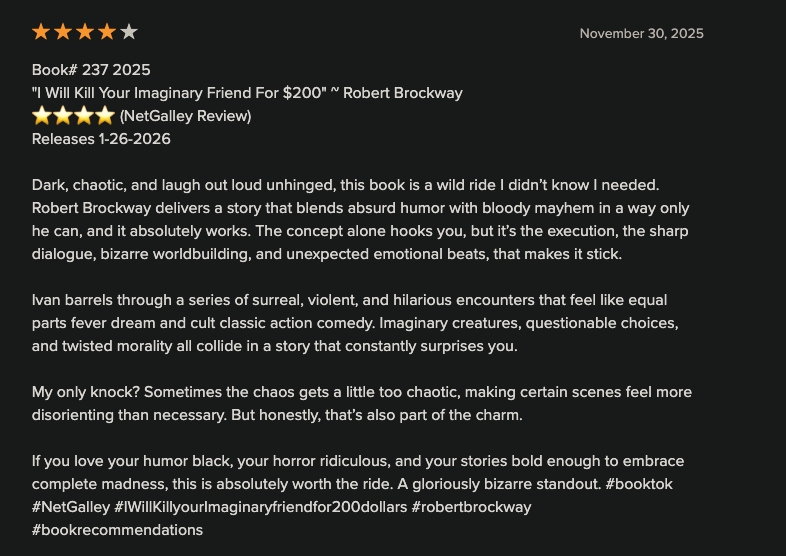
Task: Click the book title line with Robert Brockway
Action: (247, 93)
